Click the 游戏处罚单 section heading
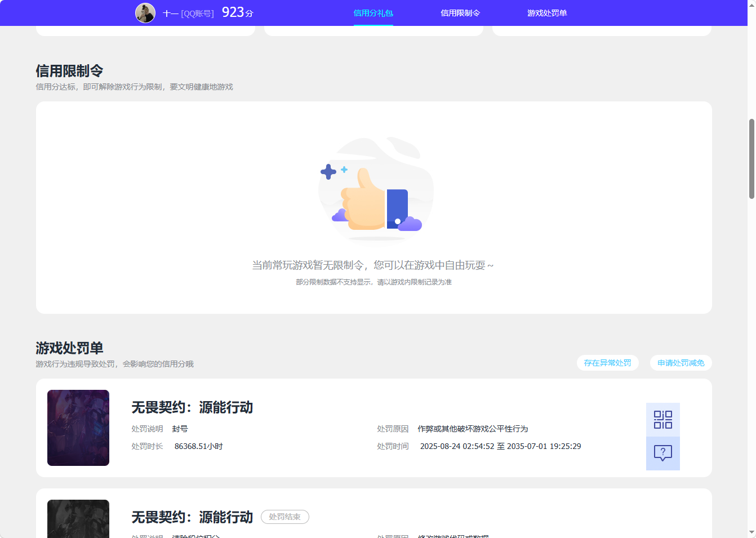Viewport: 756px width, 538px height. pyautogui.click(x=69, y=348)
